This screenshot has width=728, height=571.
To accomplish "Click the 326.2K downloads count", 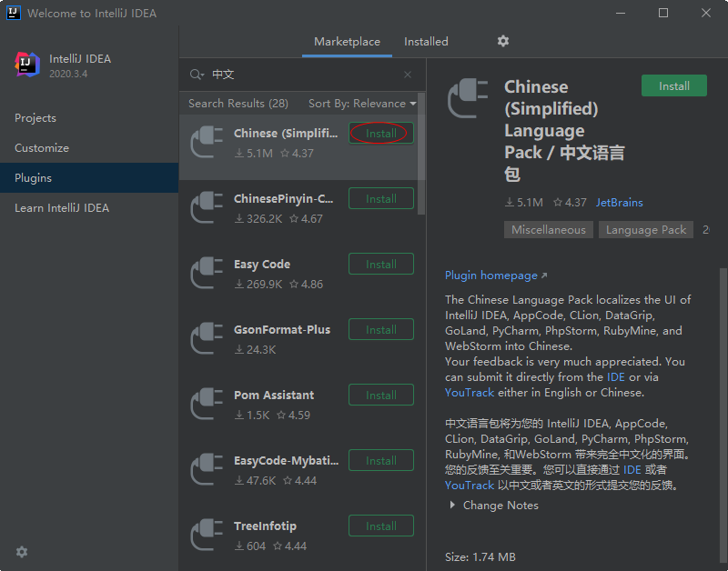I will [x=259, y=219].
